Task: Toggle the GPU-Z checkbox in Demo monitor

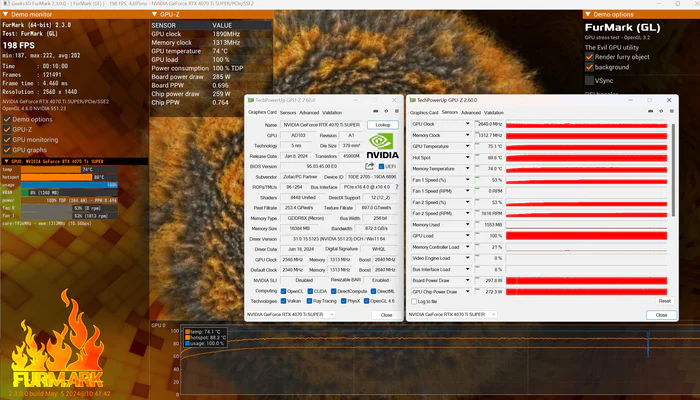Action: pos(7,129)
